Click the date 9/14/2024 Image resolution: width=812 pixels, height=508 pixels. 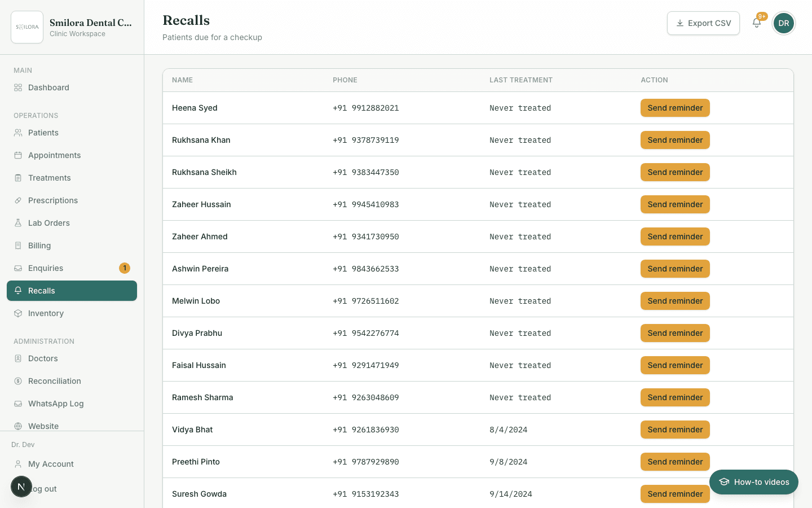pyautogui.click(x=511, y=494)
